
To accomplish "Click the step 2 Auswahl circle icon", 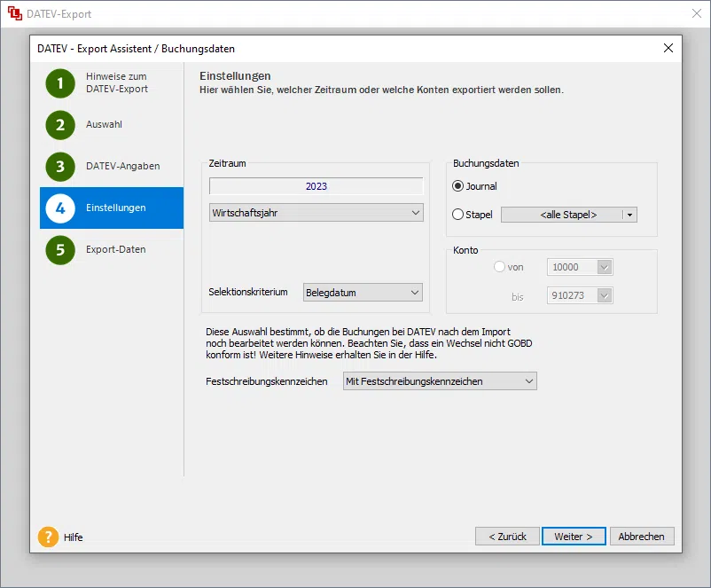I will pos(60,125).
